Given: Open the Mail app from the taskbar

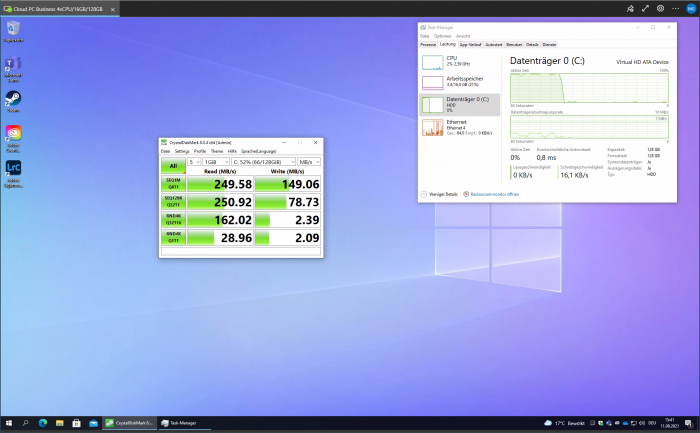Looking at the screenshot, I should 93,423.
